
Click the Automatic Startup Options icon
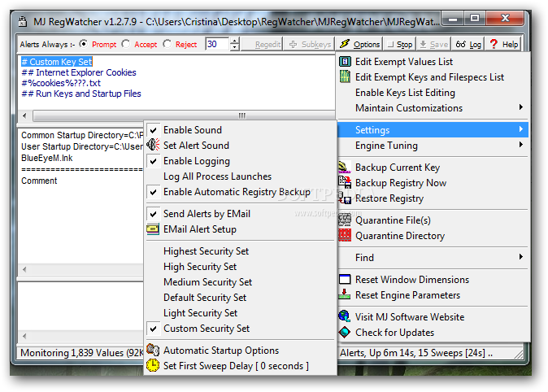pos(153,350)
